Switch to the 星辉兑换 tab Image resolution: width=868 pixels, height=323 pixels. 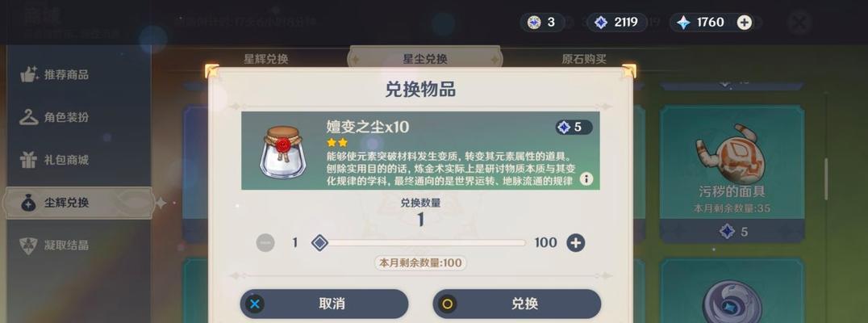click(265, 59)
